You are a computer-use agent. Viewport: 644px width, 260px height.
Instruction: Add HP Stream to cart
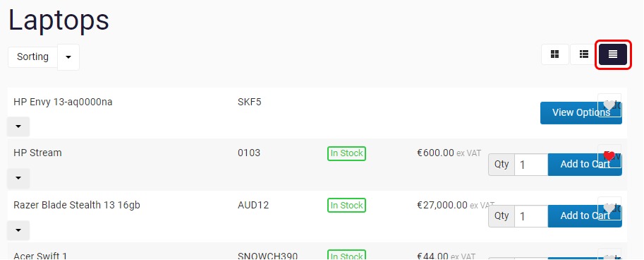click(x=585, y=165)
